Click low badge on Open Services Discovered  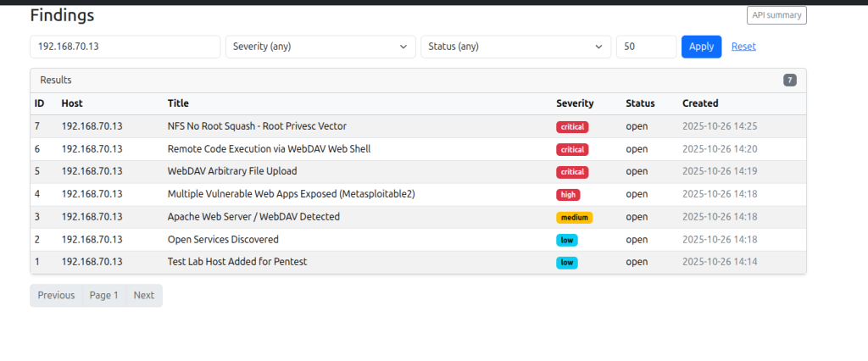566,240
